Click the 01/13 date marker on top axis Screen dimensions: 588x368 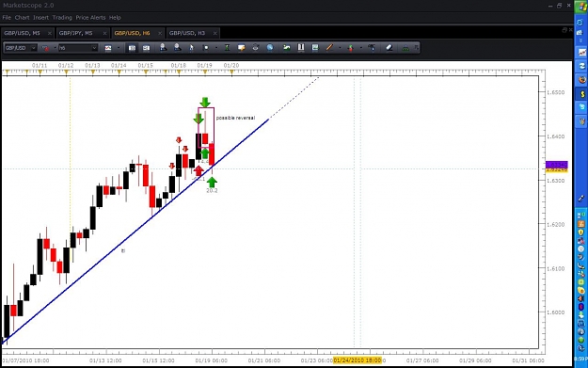coord(92,65)
